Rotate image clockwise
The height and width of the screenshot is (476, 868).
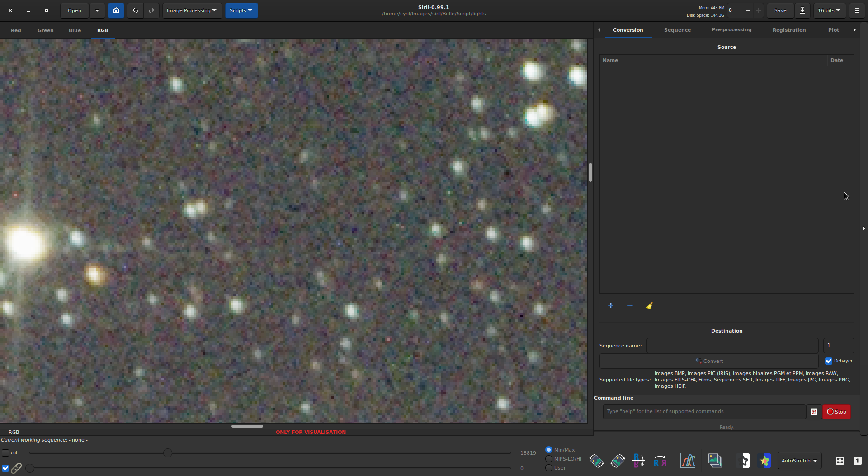pos(618,461)
